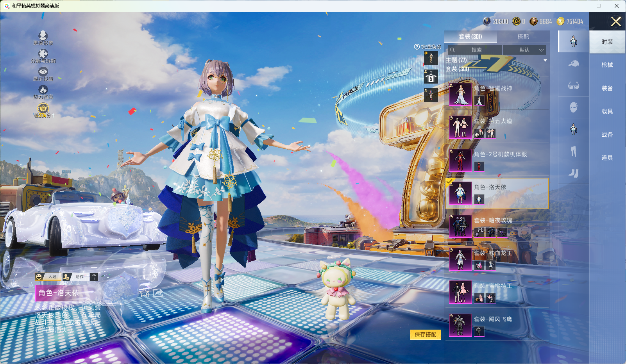Click the 和平精英模拟器高清版 title bar app icon
626x364 pixels.
click(x=7, y=6)
